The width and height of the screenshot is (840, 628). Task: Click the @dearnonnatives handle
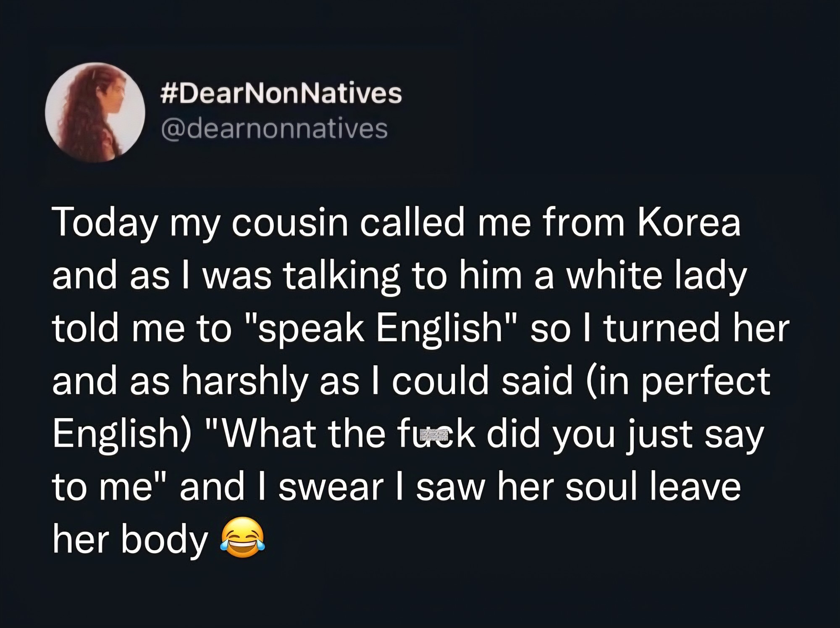point(274,128)
